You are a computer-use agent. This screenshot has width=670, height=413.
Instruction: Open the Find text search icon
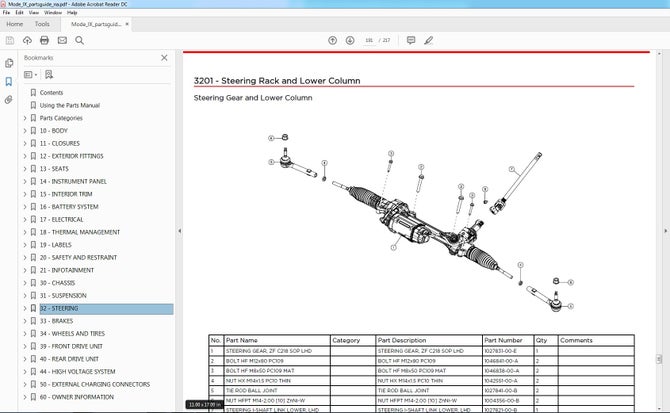[81, 40]
